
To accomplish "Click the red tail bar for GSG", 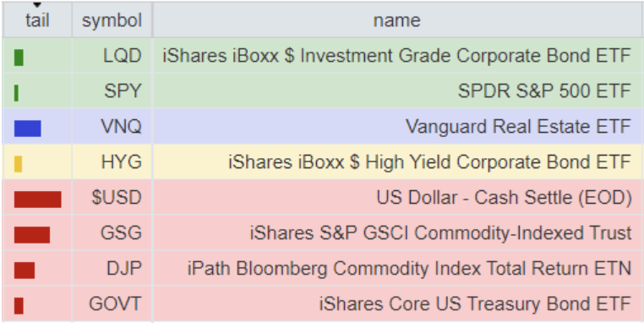I will pos(32,235).
